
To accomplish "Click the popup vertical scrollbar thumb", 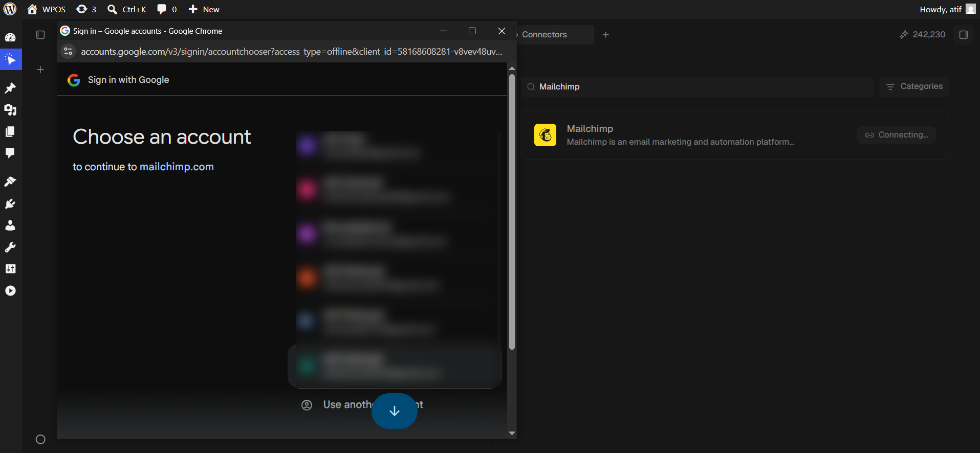I will click(x=512, y=212).
